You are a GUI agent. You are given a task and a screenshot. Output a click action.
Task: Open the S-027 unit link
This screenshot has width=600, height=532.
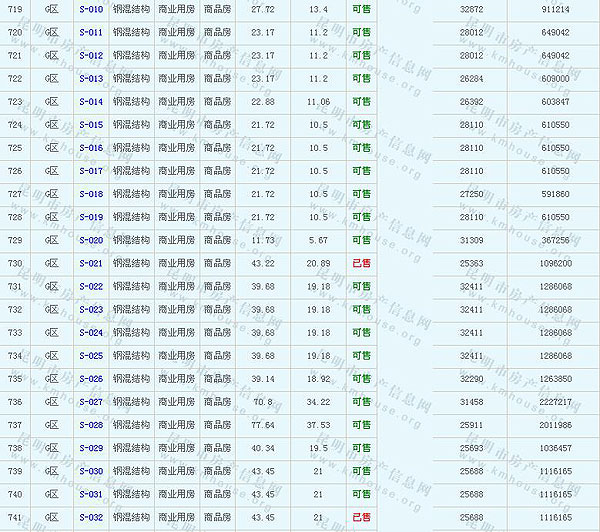pos(90,402)
